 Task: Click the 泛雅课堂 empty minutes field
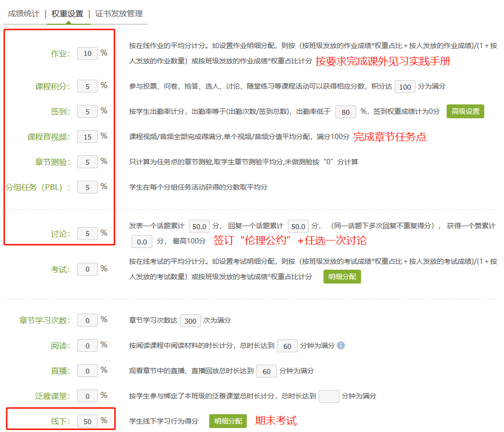pyautogui.click(x=328, y=396)
